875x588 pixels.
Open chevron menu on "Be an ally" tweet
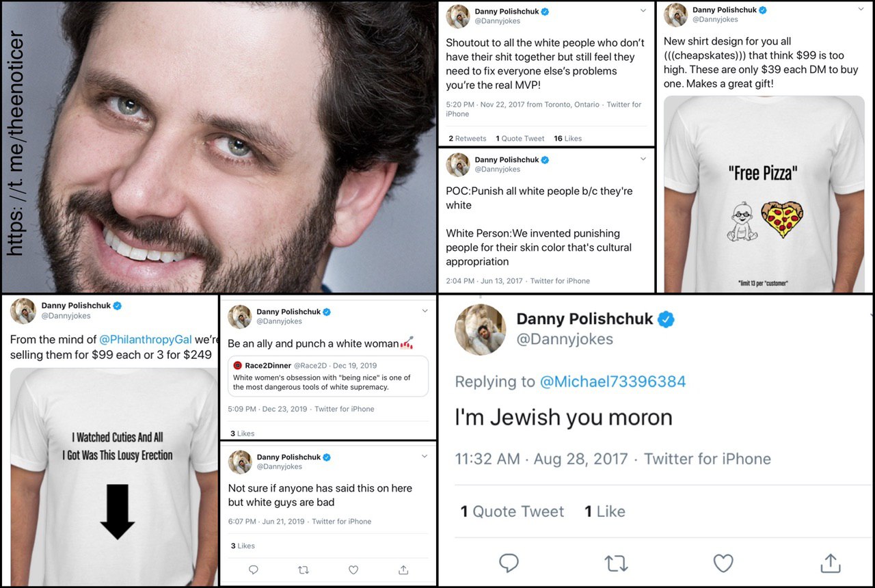[425, 311]
